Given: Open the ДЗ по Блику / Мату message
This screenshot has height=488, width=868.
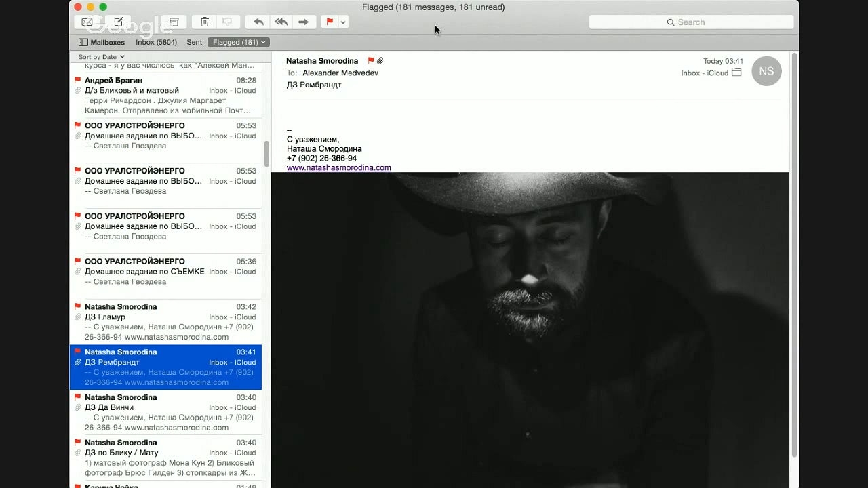Looking at the screenshot, I should [165, 458].
